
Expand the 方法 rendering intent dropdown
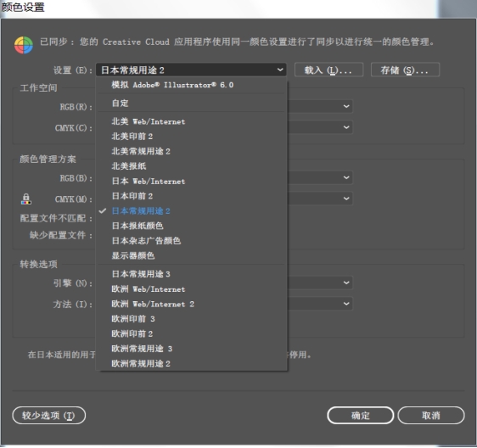[346, 304]
